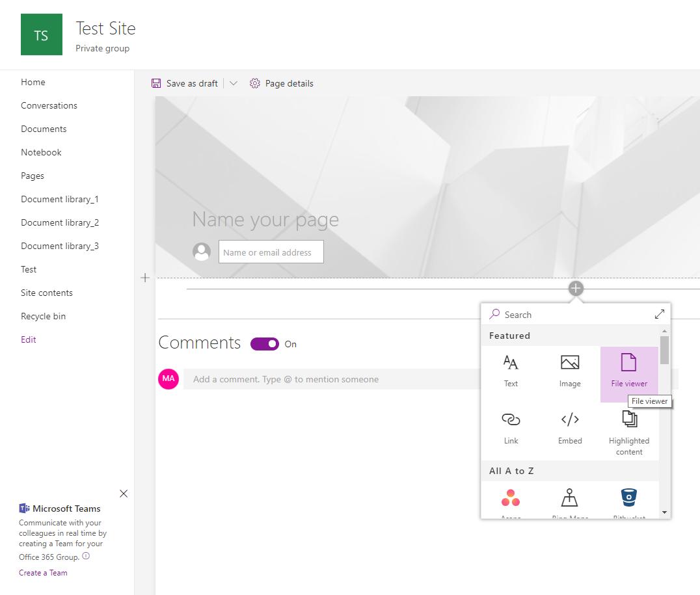The width and height of the screenshot is (700, 595).
Task: Click the add web part plus button
Action: [x=576, y=288]
